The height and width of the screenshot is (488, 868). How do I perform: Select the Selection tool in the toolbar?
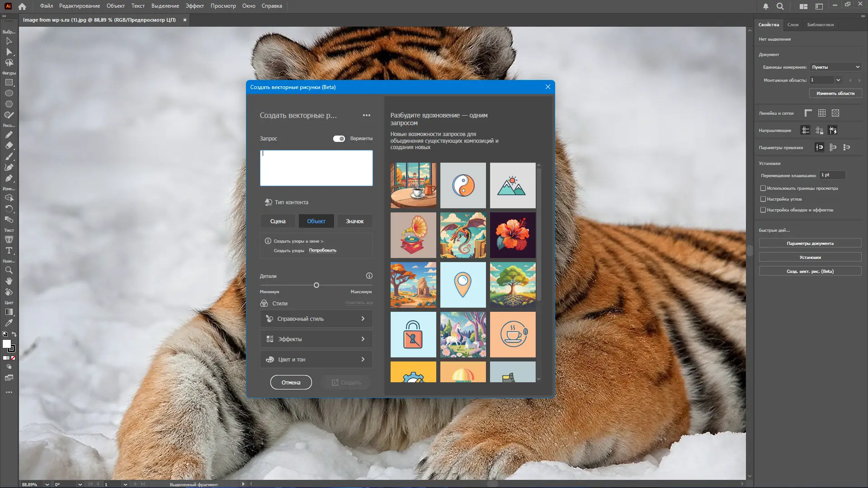(9, 41)
